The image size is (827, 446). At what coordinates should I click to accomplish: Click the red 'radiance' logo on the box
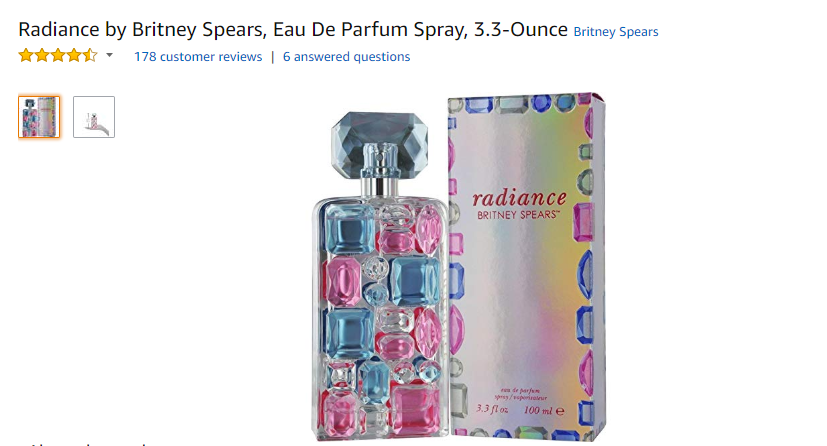coord(519,198)
